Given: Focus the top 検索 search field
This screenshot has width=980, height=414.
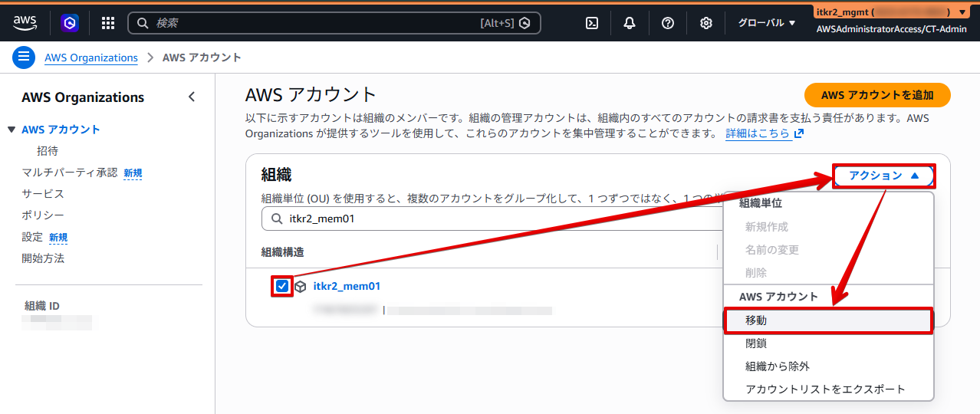Looking at the screenshot, I should tap(334, 23).
